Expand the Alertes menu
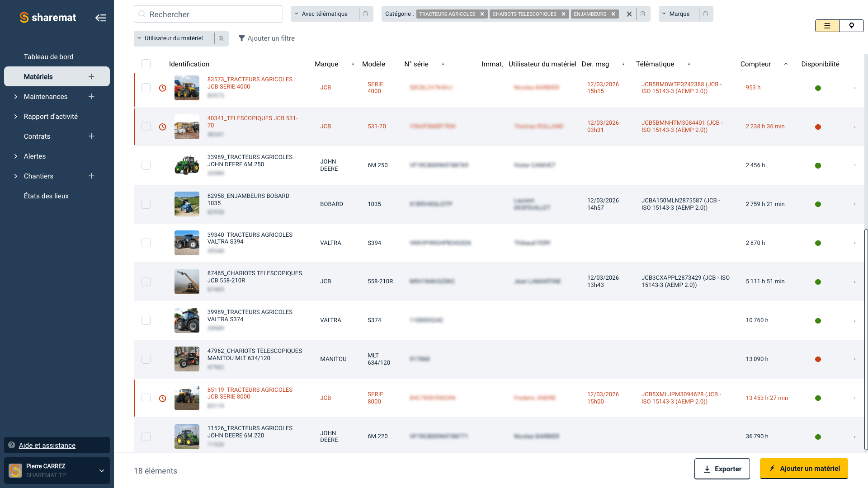868x488 pixels. [16, 156]
